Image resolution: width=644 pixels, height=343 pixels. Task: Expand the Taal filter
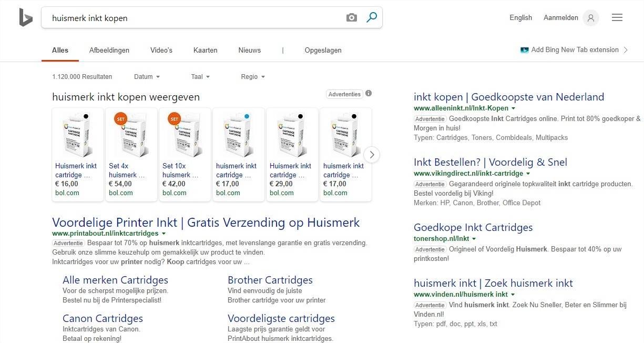click(x=200, y=76)
